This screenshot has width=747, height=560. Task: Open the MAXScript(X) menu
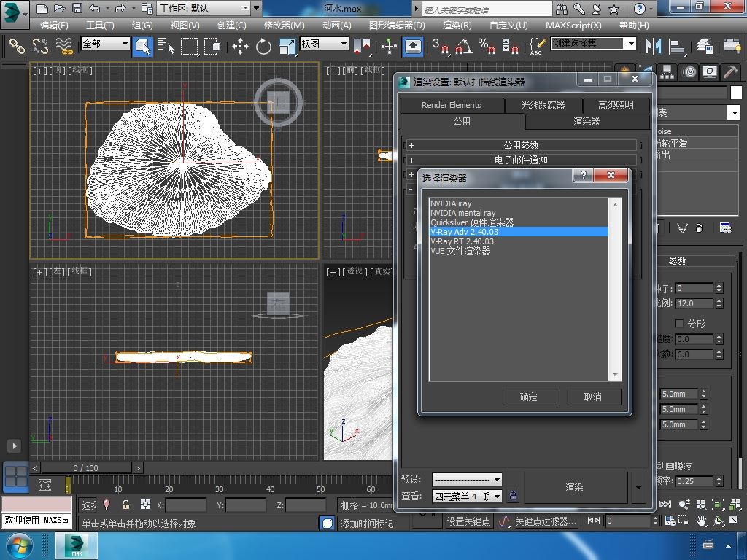(x=573, y=26)
